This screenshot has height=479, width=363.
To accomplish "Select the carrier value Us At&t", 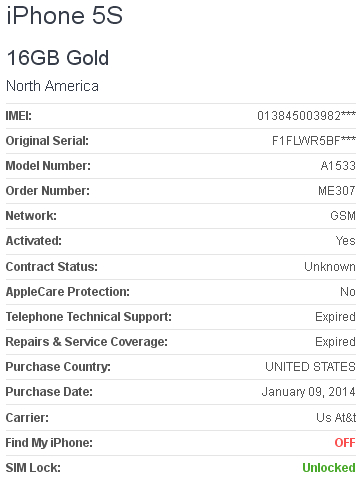I will [x=336, y=417].
